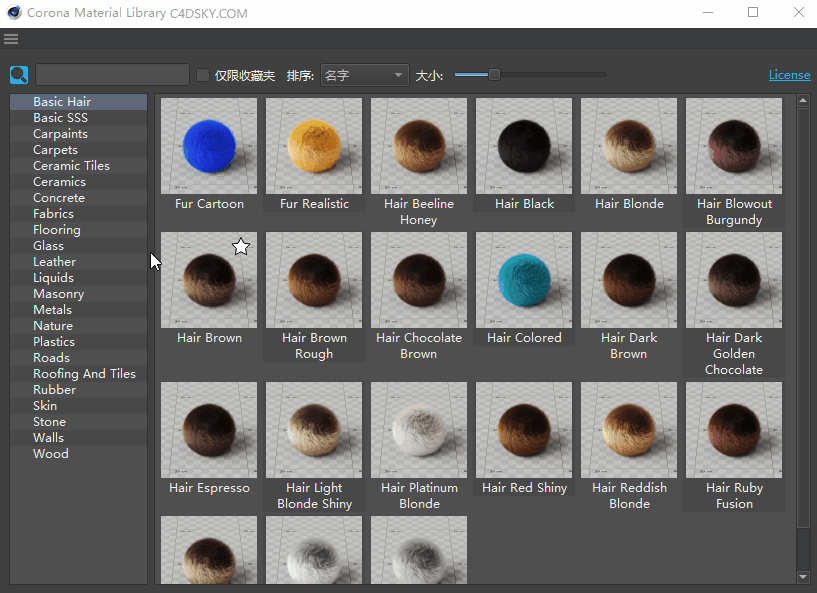Click the blue search magnifier icon
Image resolution: width=817 pixels, height=593 pixels.
(x=19, y=75)
